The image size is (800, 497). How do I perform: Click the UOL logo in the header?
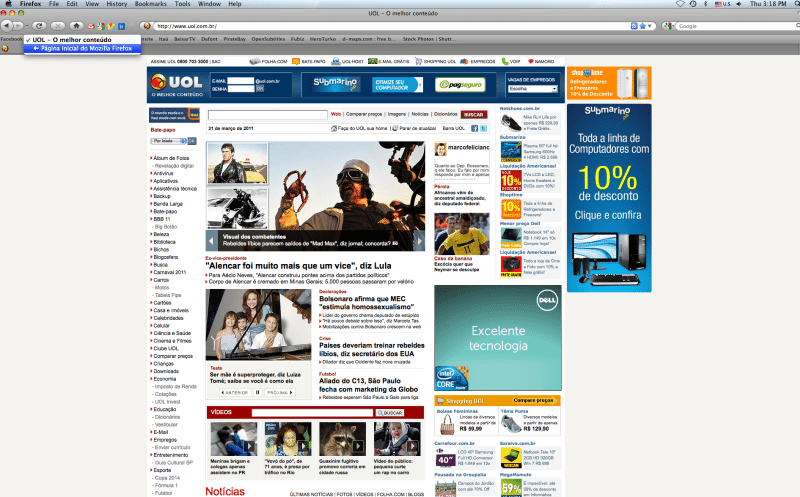pos(177,84)
